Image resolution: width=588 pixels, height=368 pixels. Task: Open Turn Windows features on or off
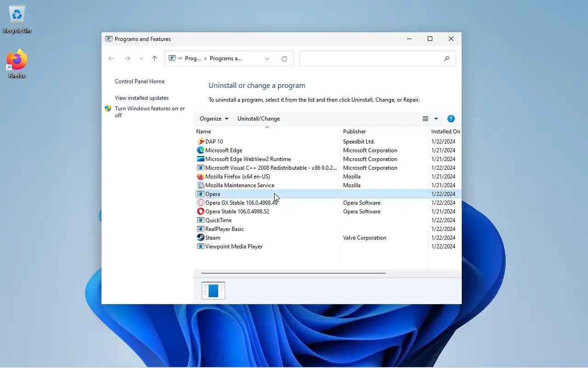[x=150, y=112]
